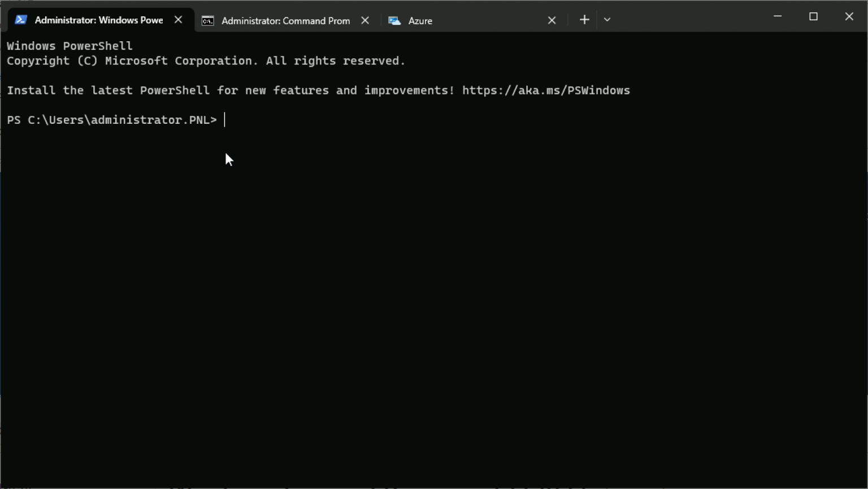Viewport: 868px width, 489px height.
Task: Maximize the terminal window
Action: point(813,16)
